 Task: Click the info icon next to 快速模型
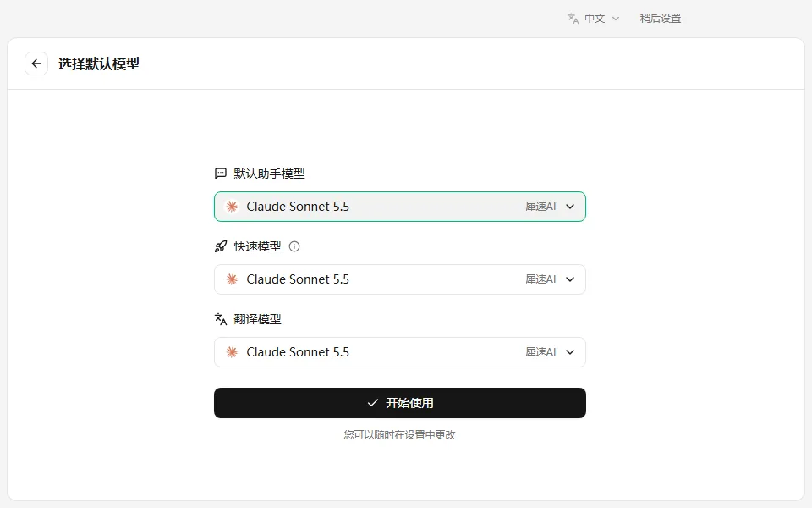point(294,246)
